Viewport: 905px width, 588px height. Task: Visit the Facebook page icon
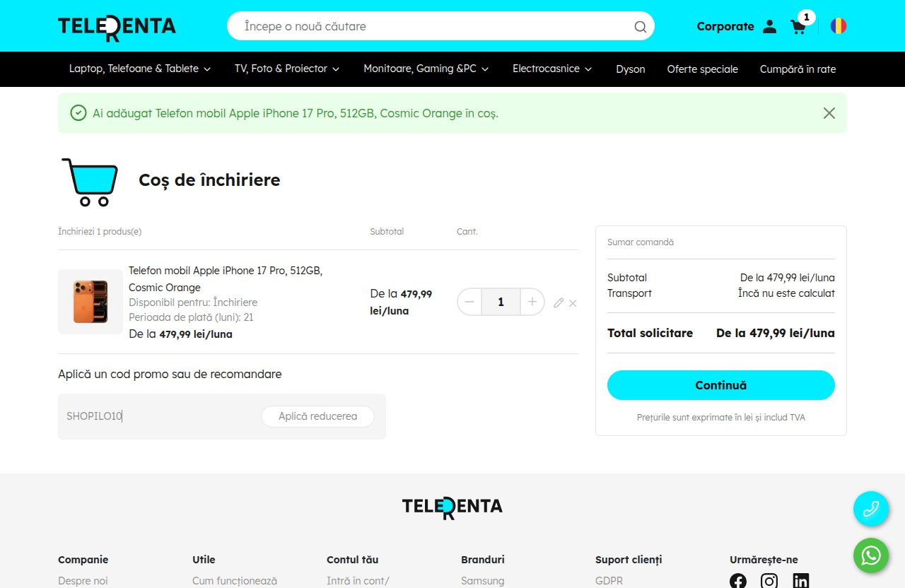[738, 581]
